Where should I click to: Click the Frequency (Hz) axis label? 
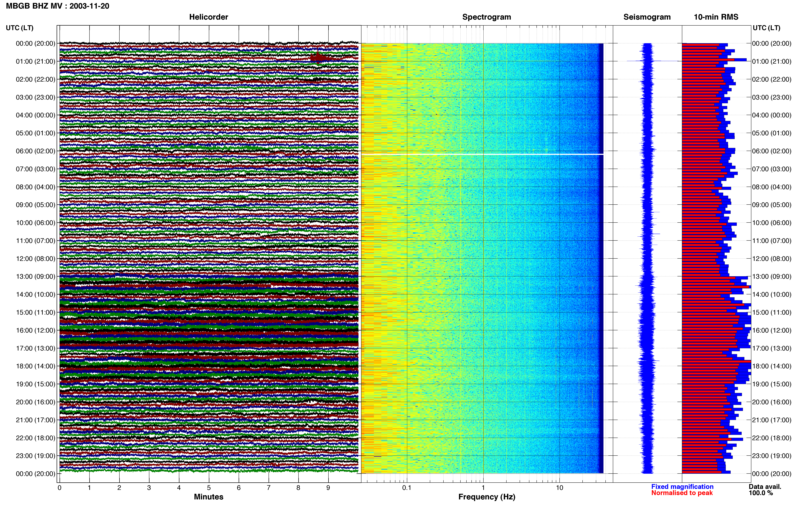[487, 497]
